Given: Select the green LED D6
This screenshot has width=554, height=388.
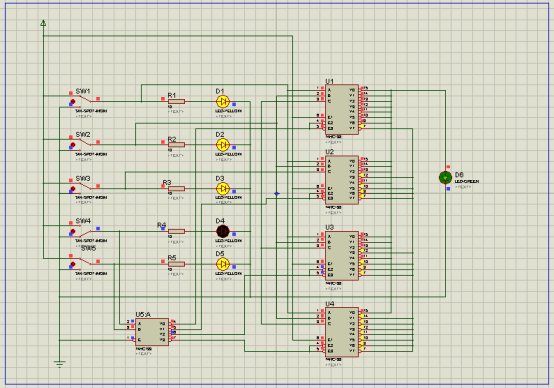Looking at the screenshot, I should (x=445, y=177).
